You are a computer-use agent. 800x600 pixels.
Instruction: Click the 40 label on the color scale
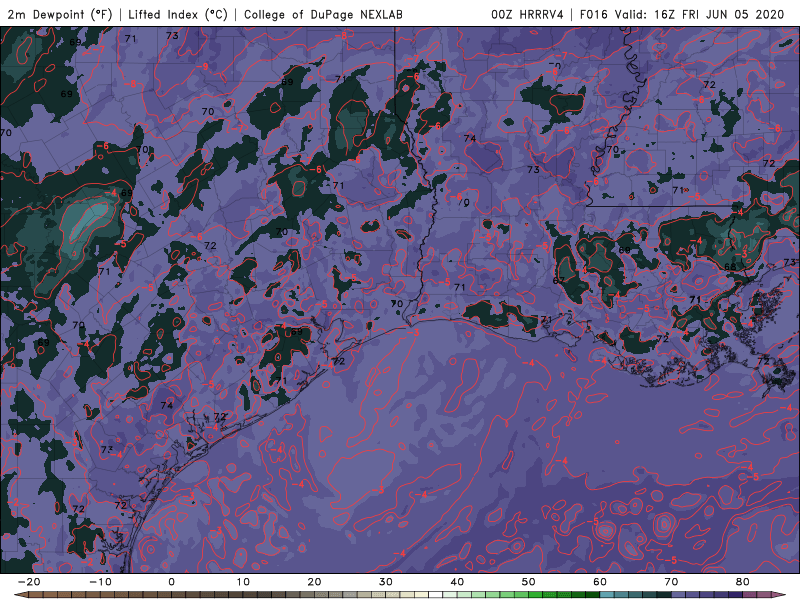(457, 582)
